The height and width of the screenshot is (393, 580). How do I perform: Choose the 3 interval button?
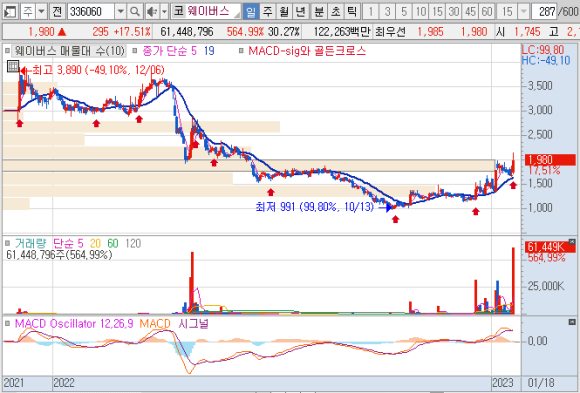click(x=387, y=11)
